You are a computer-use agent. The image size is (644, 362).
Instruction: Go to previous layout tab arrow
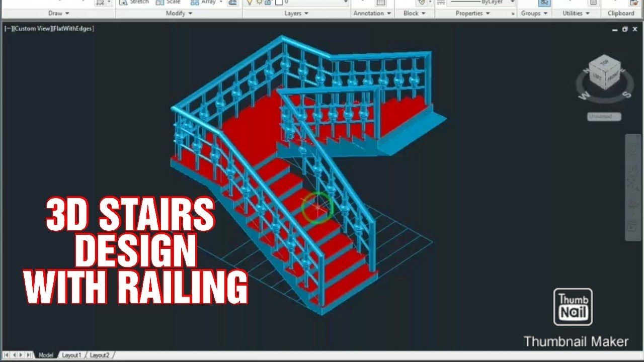coord(14,355)
